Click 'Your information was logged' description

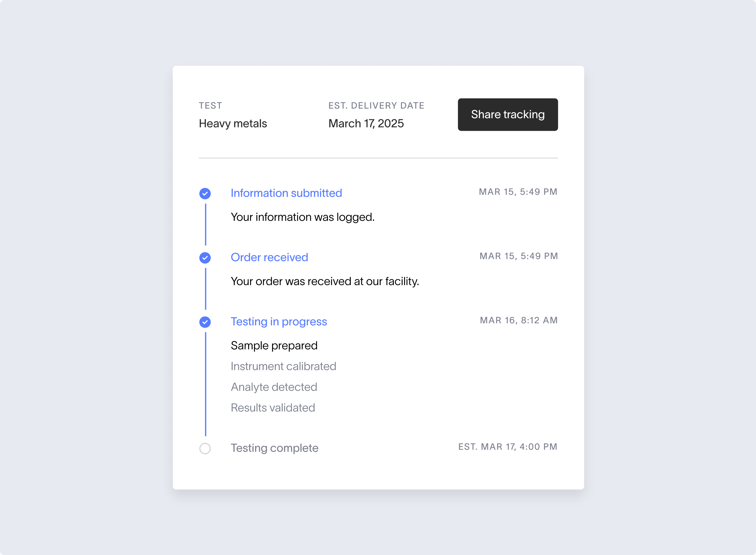click(x=303, y=217)
